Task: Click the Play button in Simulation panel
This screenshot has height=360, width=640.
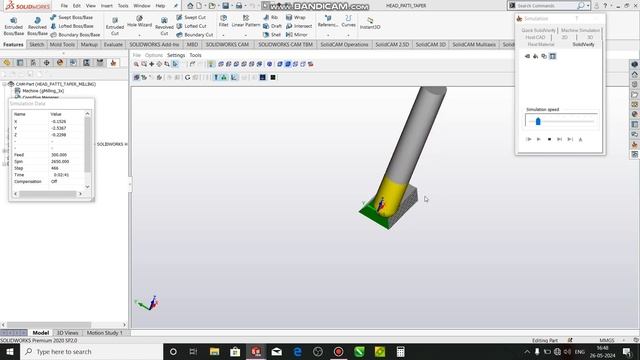Action: 538,140
